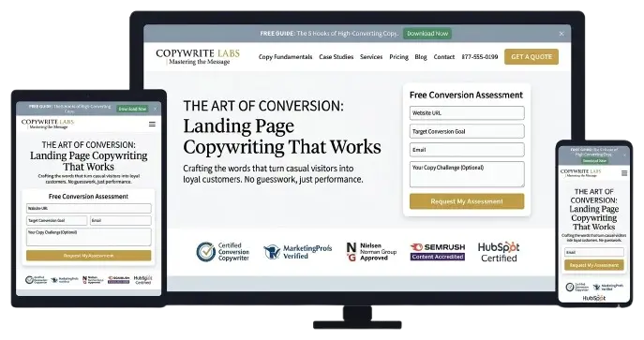This screenshot has height=340, width=644.
Task: Focus tablet Target Conversion Goal field
Action: [56, 221]
